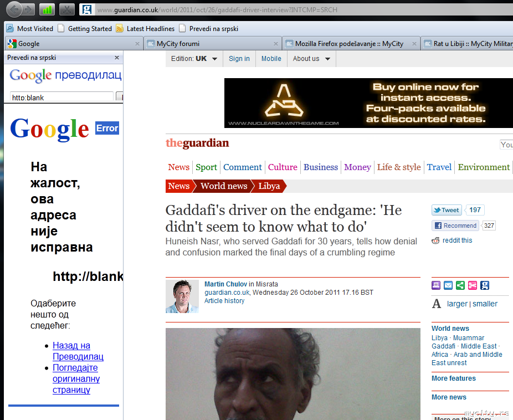Click the reddit this link

[457, 240]
